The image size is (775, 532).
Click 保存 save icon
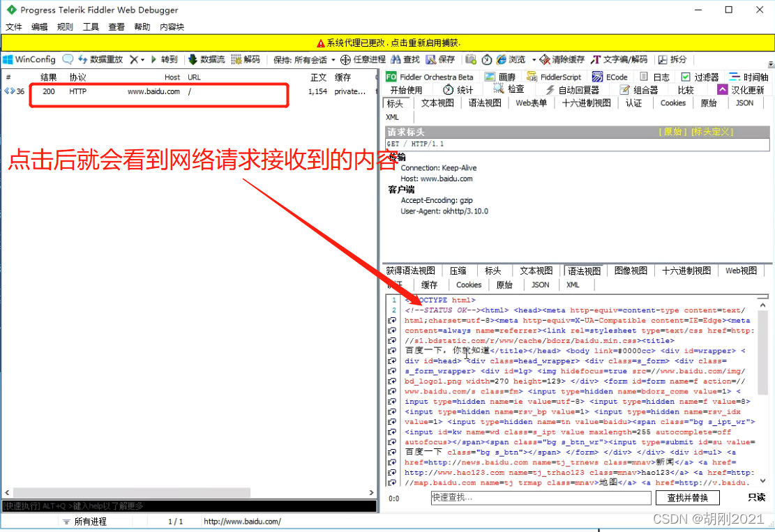(x=440, y=60)
